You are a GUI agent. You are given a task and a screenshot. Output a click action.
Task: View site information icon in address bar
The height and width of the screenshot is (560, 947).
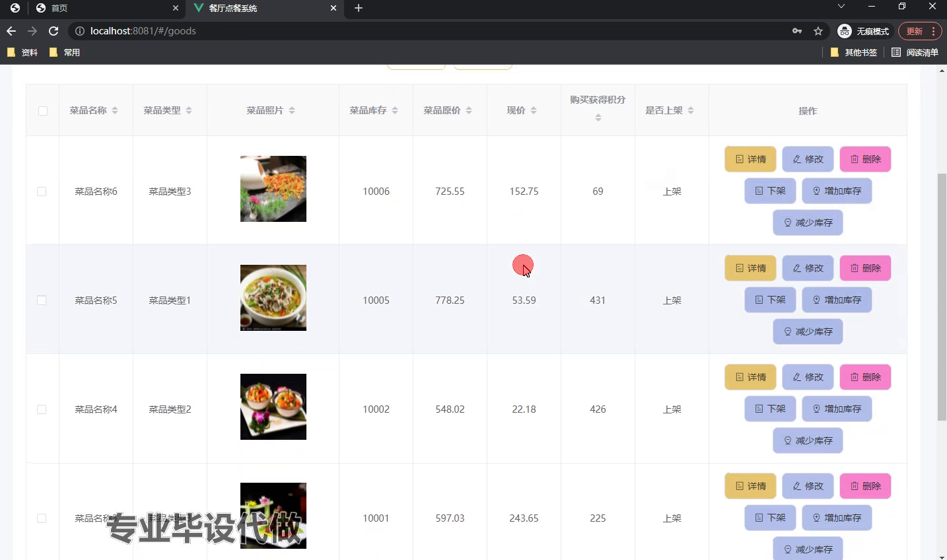(x=79, y=31)
